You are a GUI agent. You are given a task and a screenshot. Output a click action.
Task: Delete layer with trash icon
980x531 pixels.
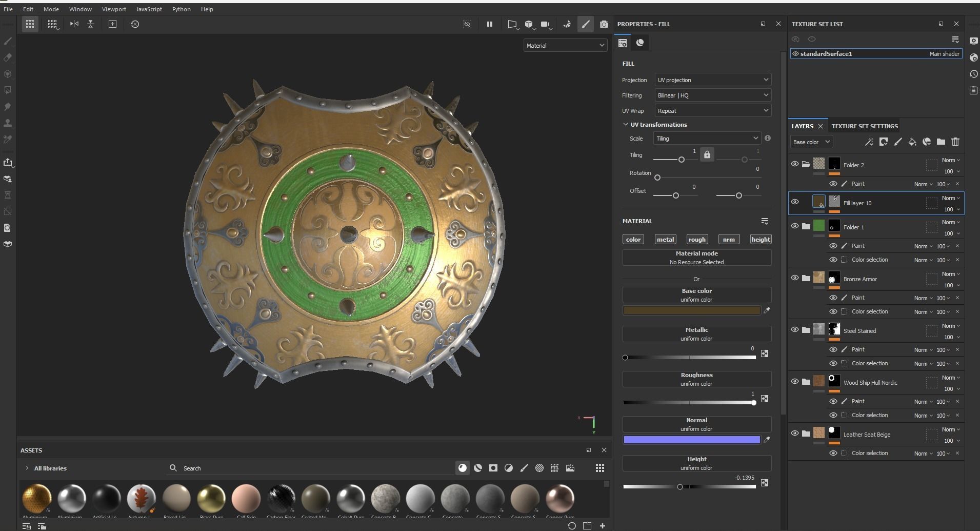[x=955, y=142]
